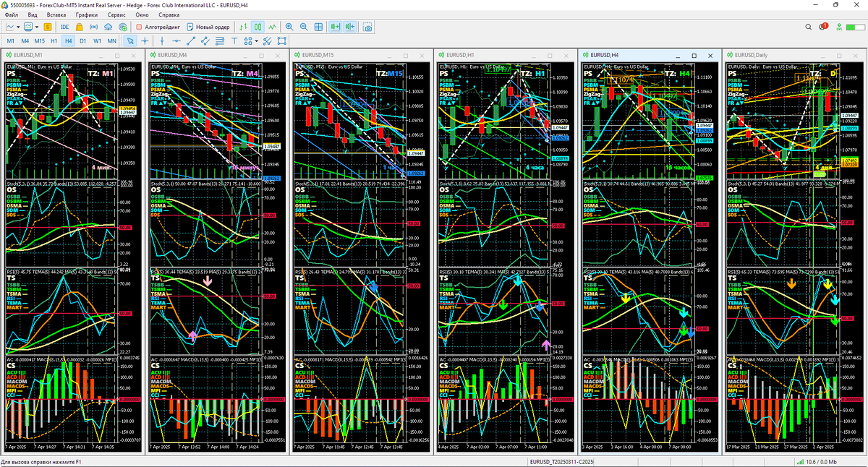Viewport: 868px width, 467px height.
Task: Tile windows with the grid icon
Action: pyautogui.click(x=318, y=26)
